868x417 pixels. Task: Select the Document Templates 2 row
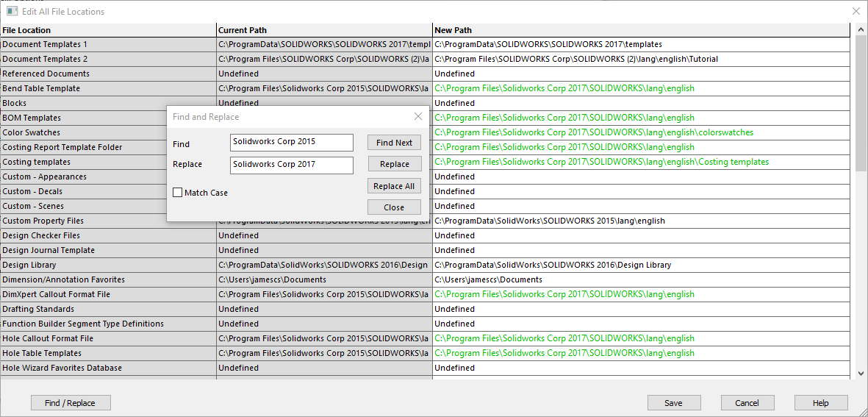[108, 59]
